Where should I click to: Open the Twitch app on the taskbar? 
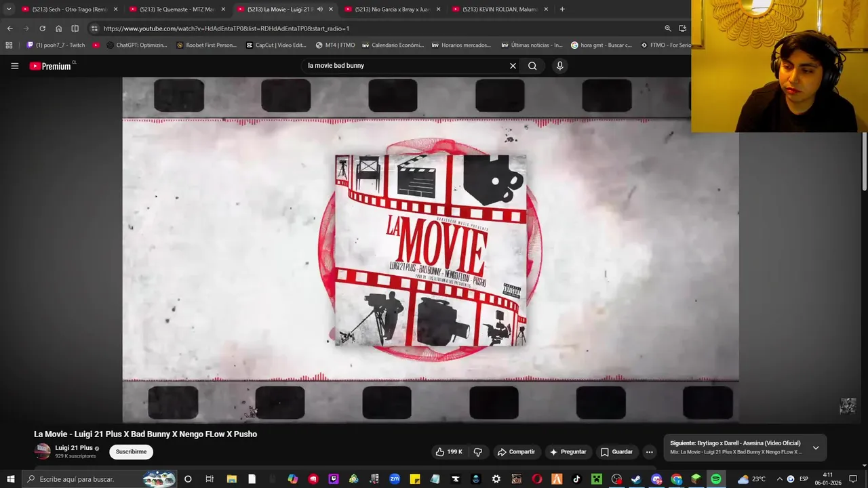[x=334, y=479]
